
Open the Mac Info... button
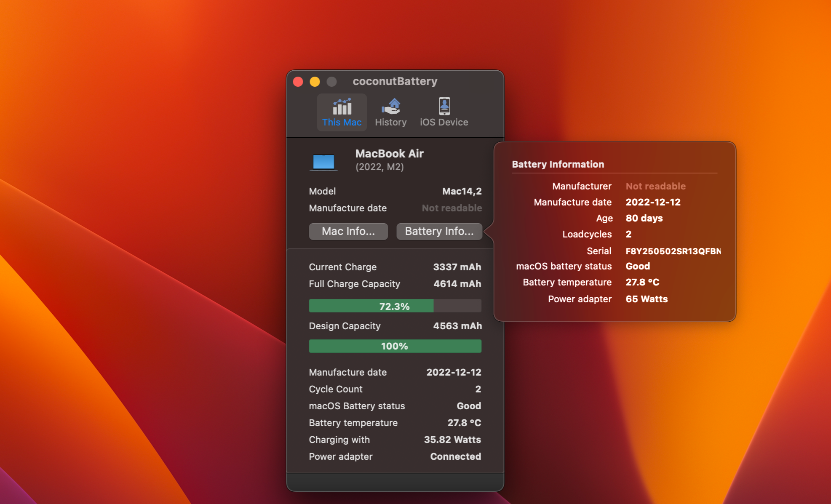point(348,231)
